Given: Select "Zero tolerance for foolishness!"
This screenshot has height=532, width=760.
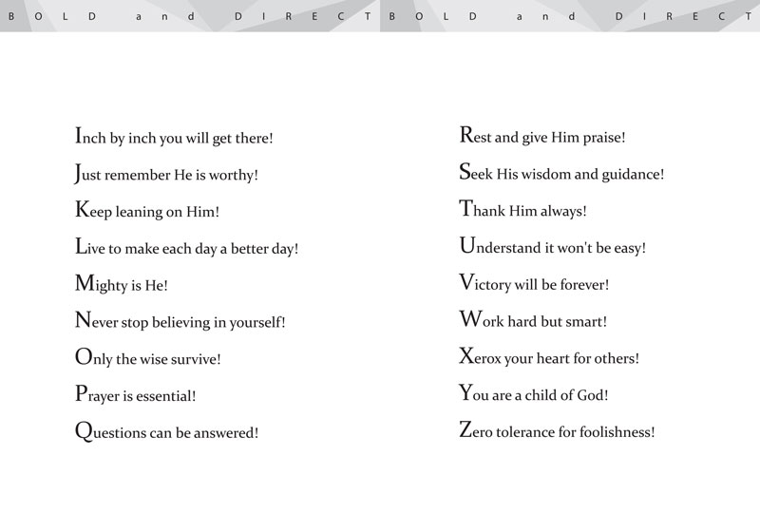Looking at the screenshot, I should 557,430.
